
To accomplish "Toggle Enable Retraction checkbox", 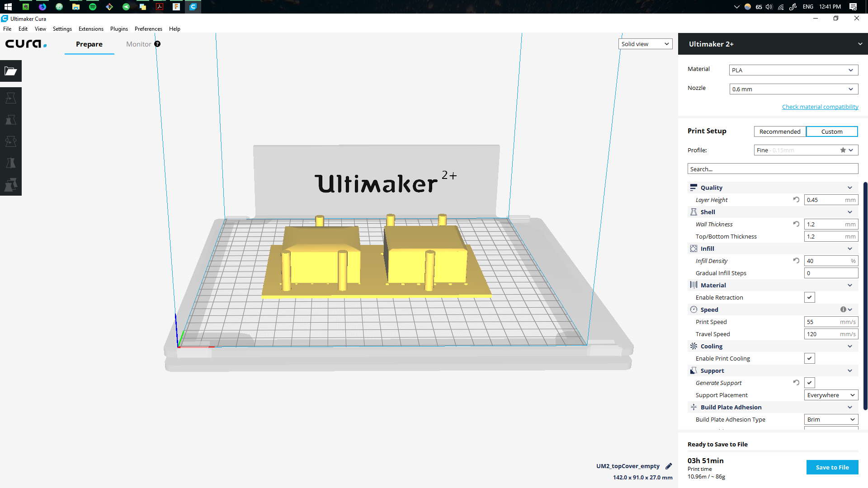I will (810, 297).
